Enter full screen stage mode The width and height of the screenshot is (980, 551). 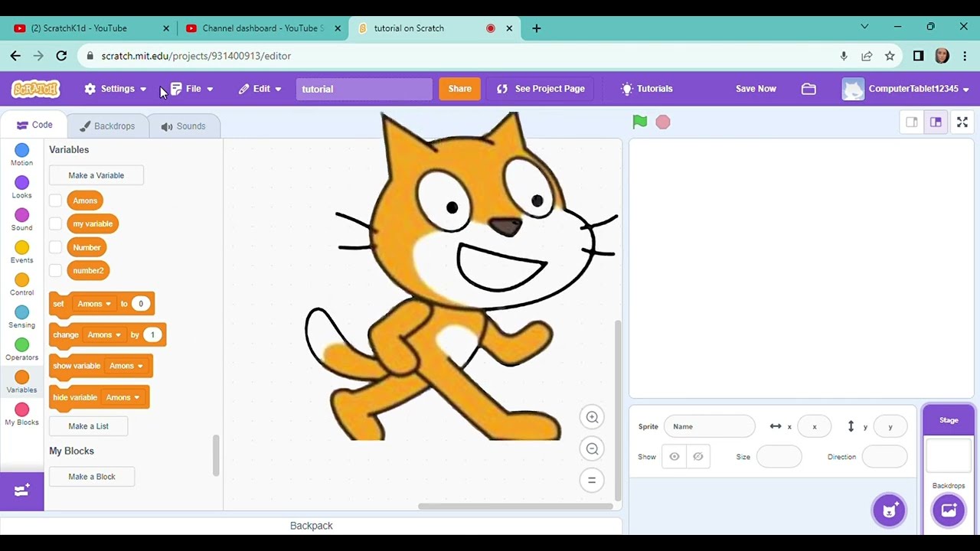pos(962,122)
